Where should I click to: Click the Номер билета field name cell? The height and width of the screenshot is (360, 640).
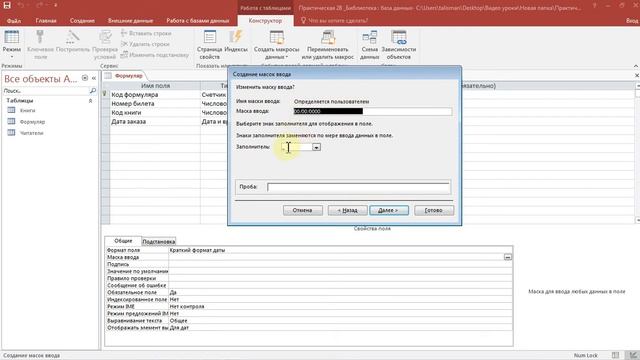(x=155, y=104)
